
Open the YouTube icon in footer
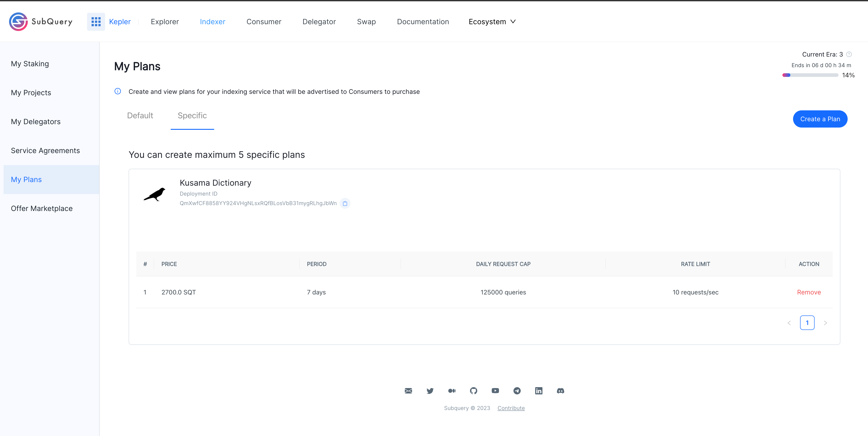[495, 391]
